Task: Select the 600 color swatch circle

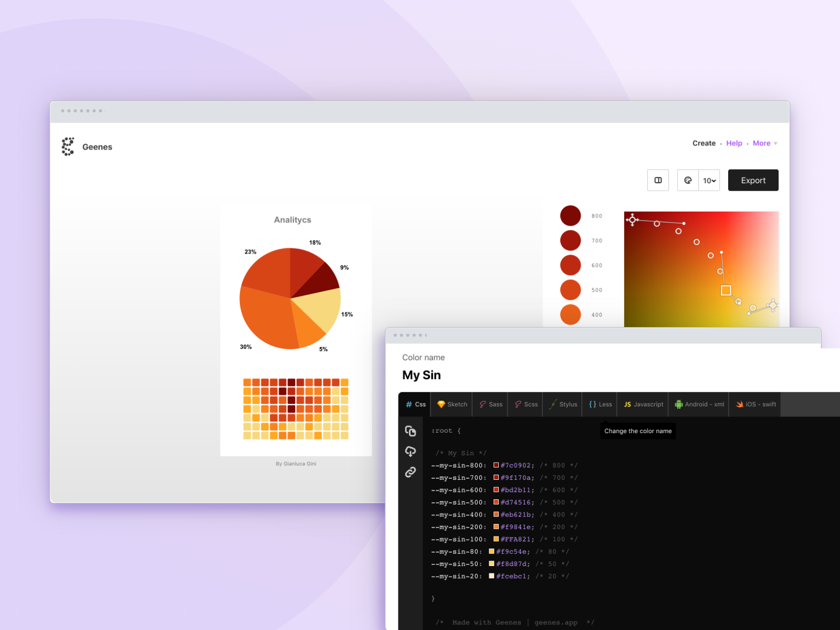Action: click(x=571, y=265)
